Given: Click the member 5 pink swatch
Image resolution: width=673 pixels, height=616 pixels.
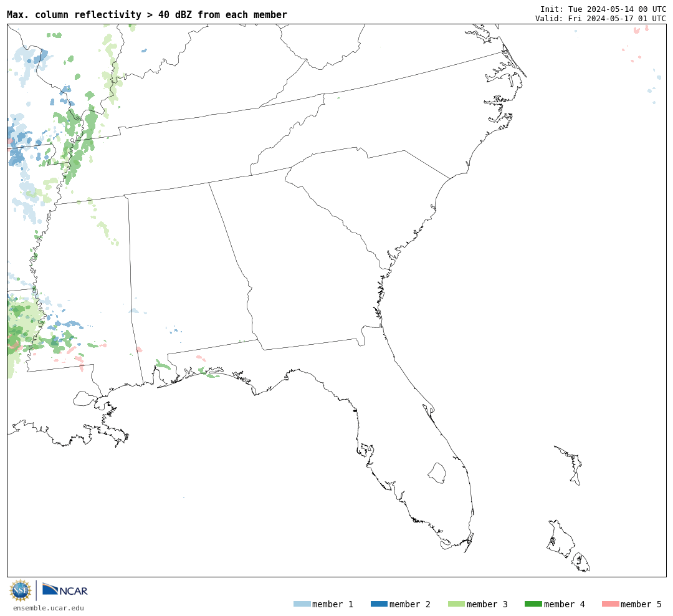Looking at the screenshot, I should click(x=611, y=604).
